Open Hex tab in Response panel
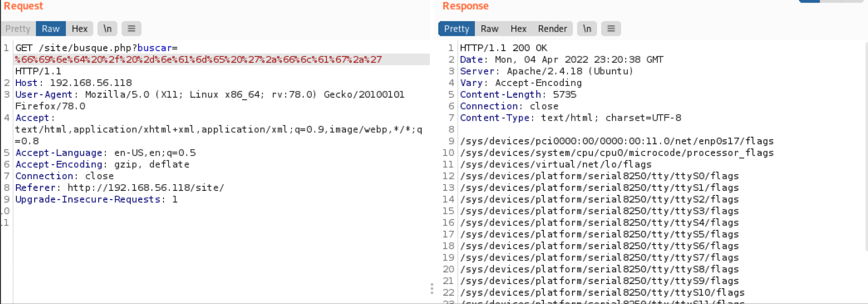The width and height of the screenshot is (868, 304). pos(518,29)
